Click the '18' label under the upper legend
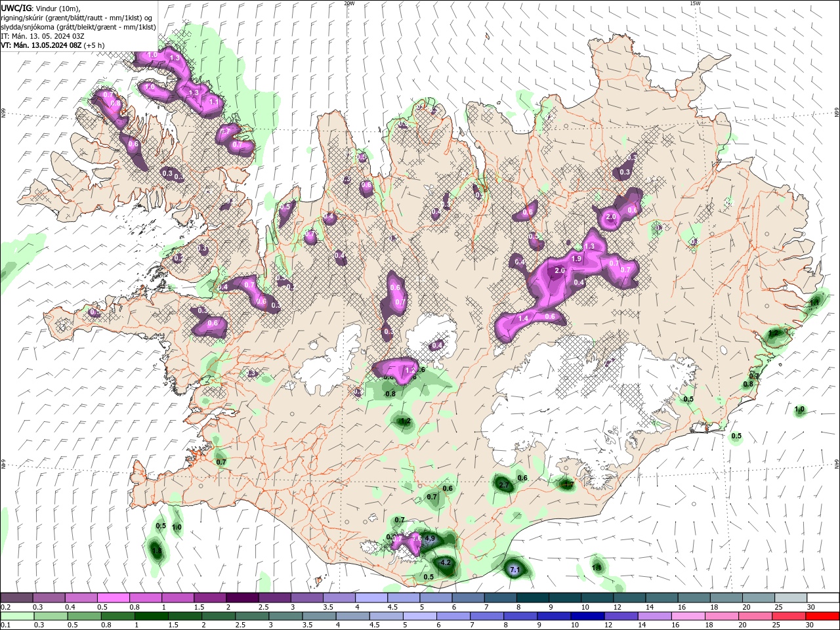This screenshot has height=630, width=840. tap(714, 607)
